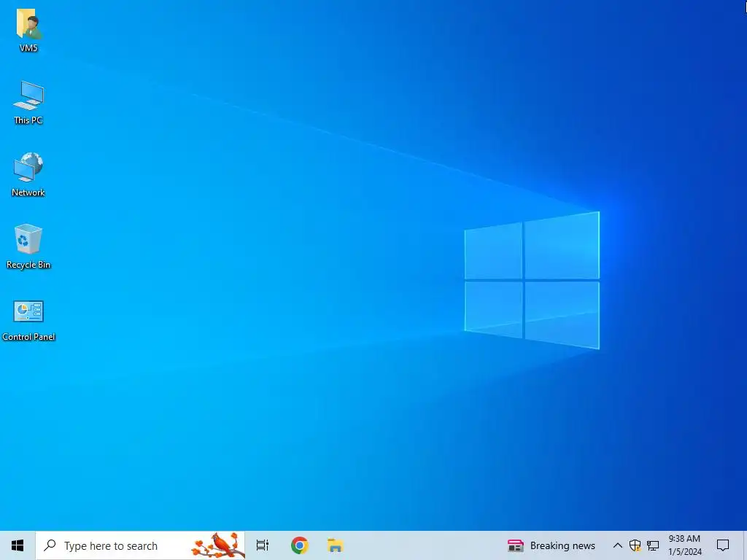Click the Type here to search box
747x560 pixels.
click(141, 545)
